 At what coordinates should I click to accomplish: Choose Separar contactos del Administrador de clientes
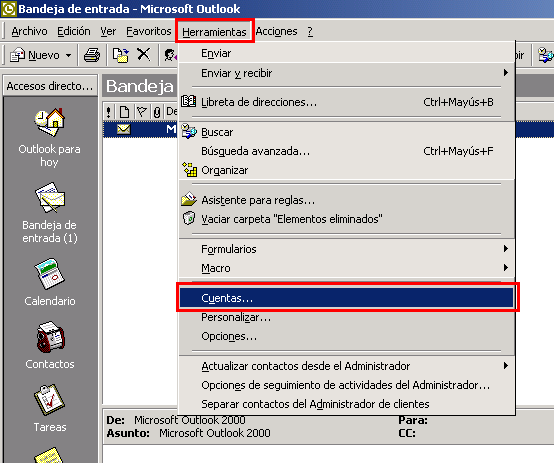[346, 404]
